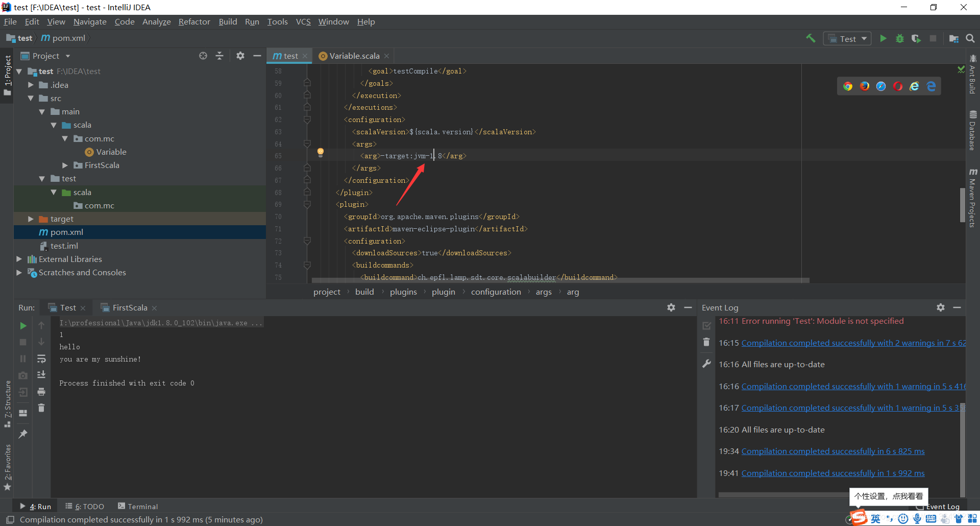
Task: Open the Test run configuration dropdown
Action: point(847,39)
